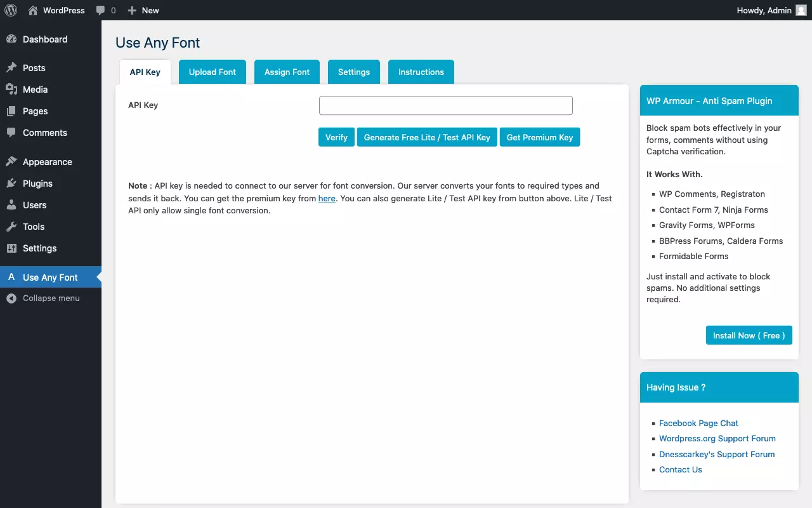Click Install Now ( Free ) button
The image size is (812, 508).
pyautogui.click(x=749, y=335)
